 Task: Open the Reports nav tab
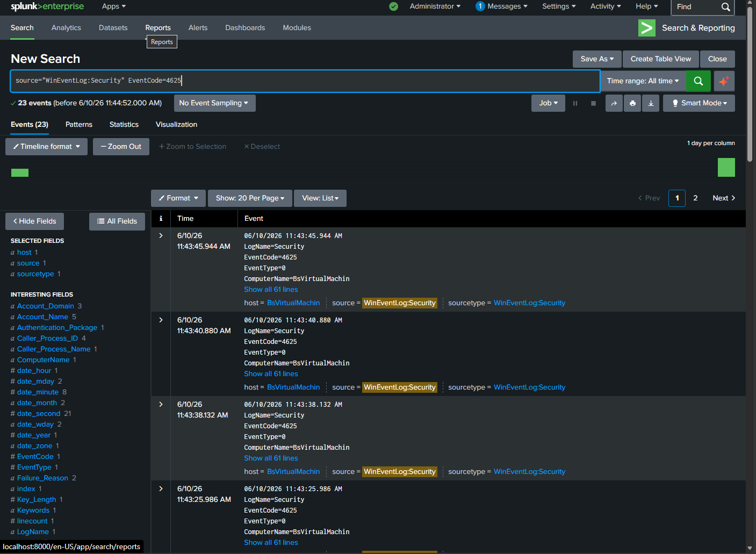click(158, 28)
